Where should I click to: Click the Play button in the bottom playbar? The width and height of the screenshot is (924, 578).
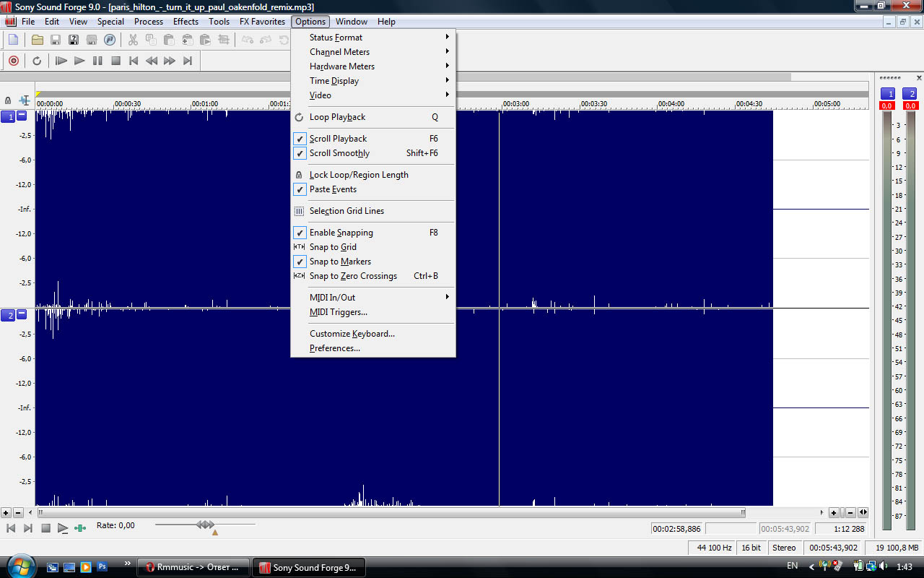coord(63,528)
